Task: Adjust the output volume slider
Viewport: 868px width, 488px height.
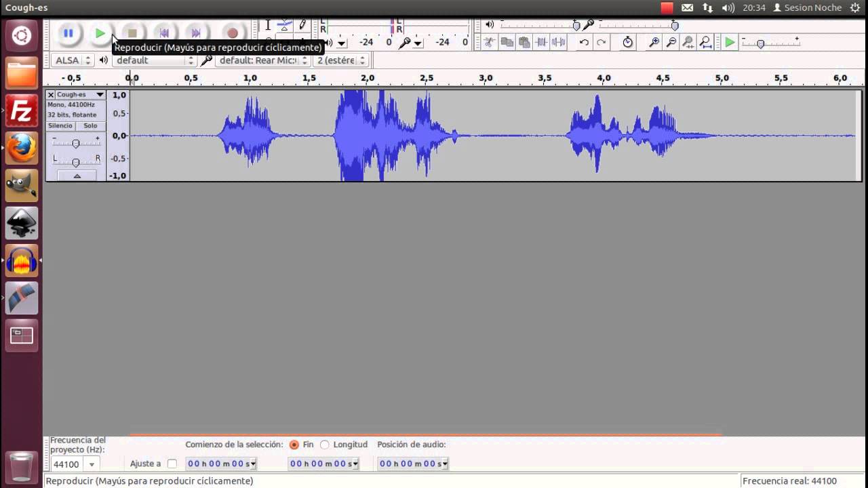Action: click(539, 25)
